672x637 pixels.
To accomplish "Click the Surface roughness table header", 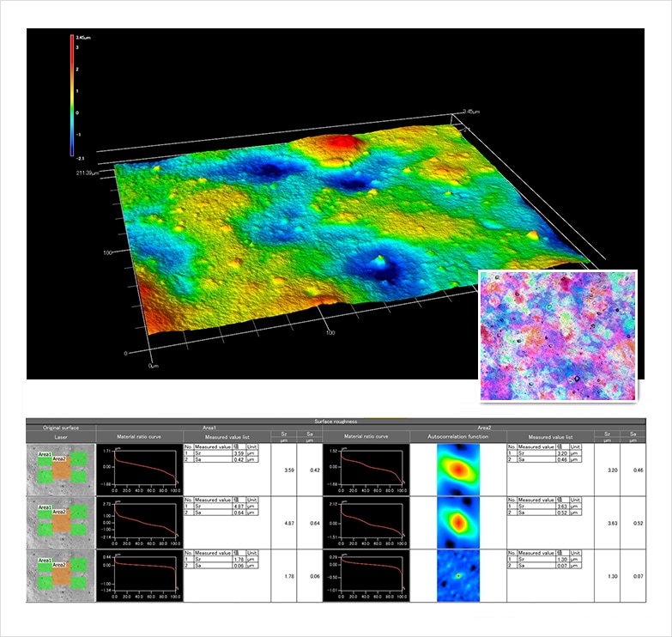I will pyautogui.click(x=336, y=421).
